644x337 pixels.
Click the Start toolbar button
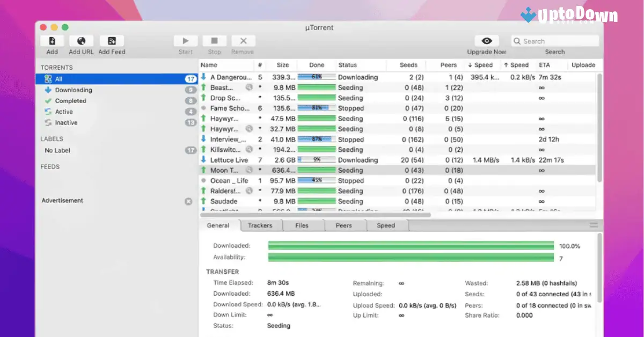[185, 40]
